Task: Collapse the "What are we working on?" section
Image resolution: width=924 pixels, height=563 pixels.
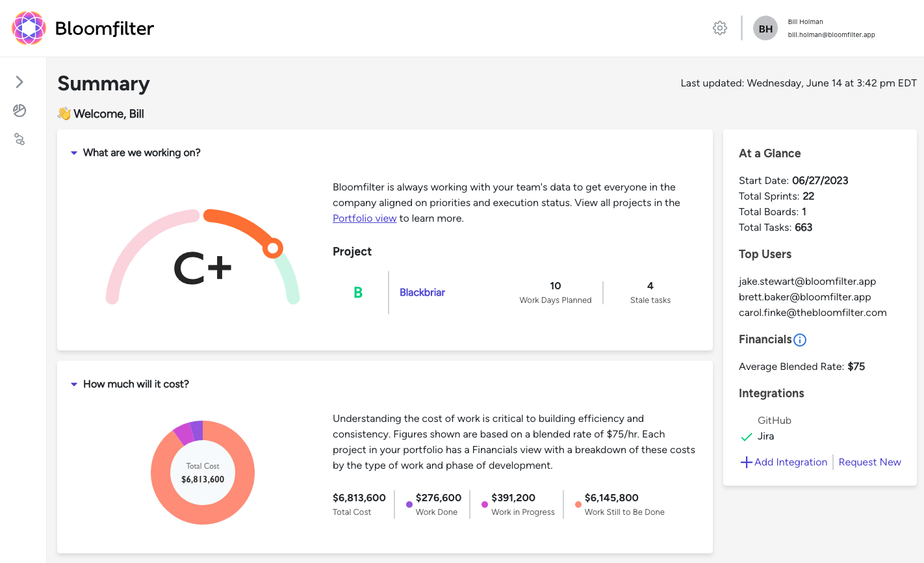Action: coord(74,153)
